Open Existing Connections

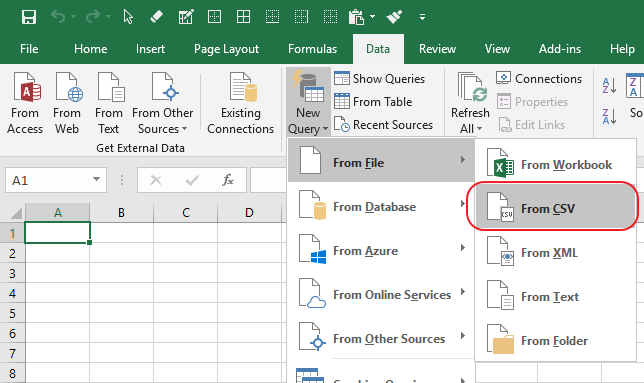click(x=241, y=103)
